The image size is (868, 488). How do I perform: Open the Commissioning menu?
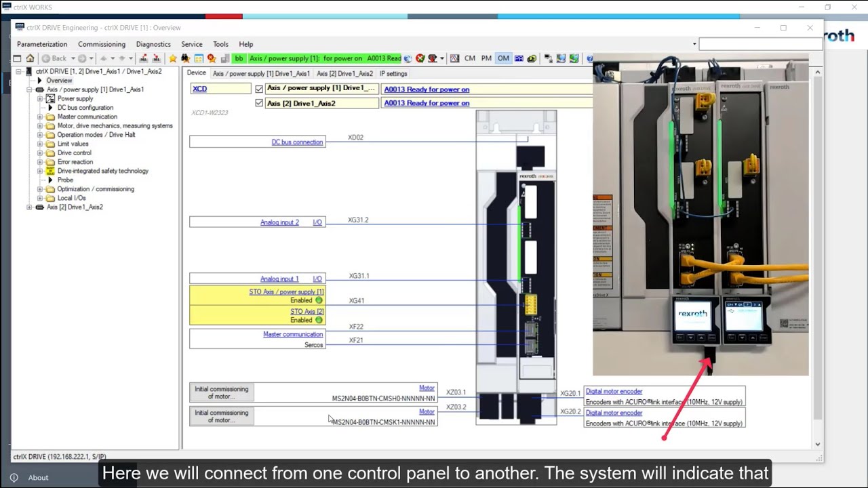coord(102,44)
